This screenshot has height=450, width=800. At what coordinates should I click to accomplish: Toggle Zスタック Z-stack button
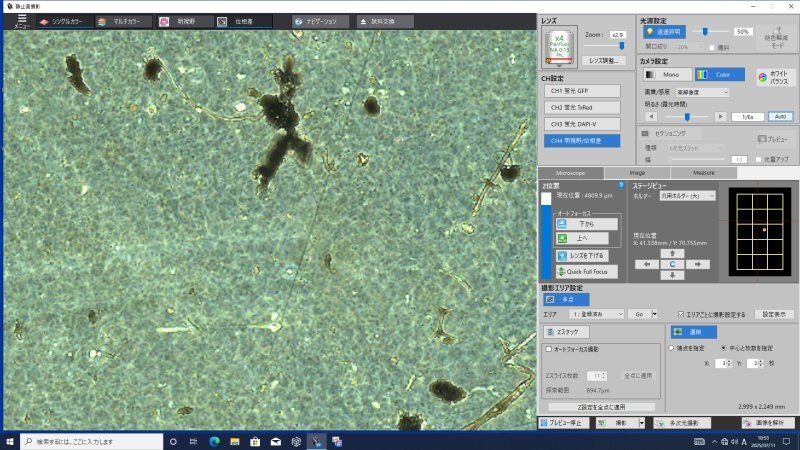pyautogui.click(x=566, y=332)
